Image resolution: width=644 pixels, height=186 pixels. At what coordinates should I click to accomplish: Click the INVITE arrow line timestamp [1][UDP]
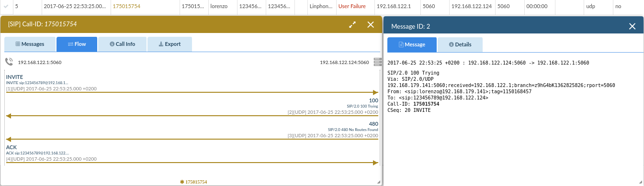tap(51, 88)
